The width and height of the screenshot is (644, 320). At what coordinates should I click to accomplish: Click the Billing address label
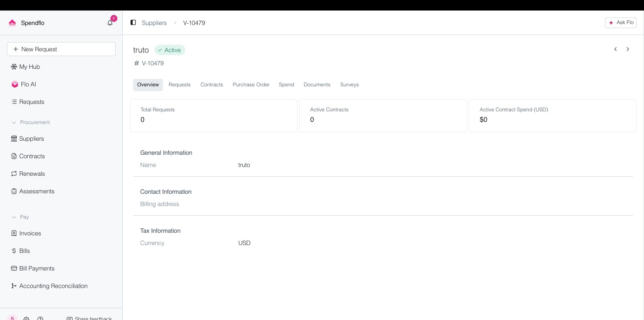[x=159, y=204]
